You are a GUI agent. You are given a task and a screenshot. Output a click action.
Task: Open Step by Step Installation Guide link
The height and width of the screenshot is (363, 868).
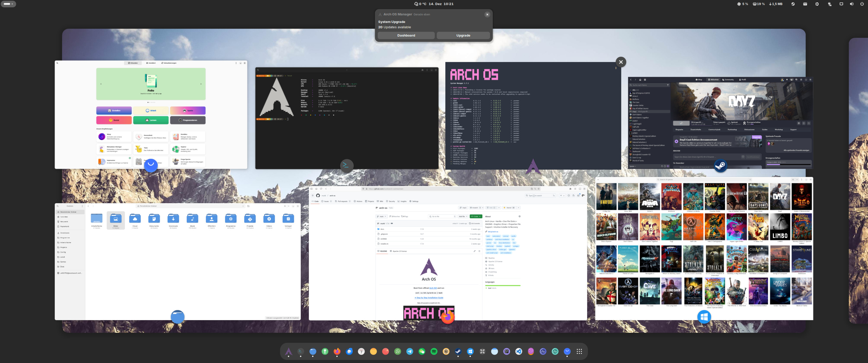[429, 298]
